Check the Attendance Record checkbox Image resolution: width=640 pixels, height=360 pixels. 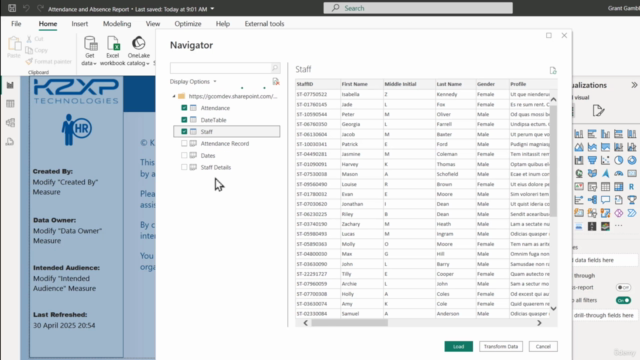point(184,143)
